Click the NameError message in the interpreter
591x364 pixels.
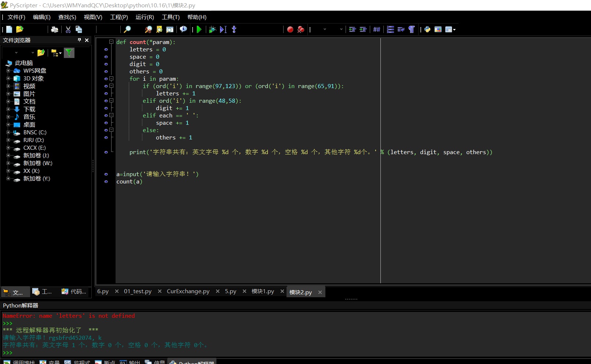tap(69, 316)
